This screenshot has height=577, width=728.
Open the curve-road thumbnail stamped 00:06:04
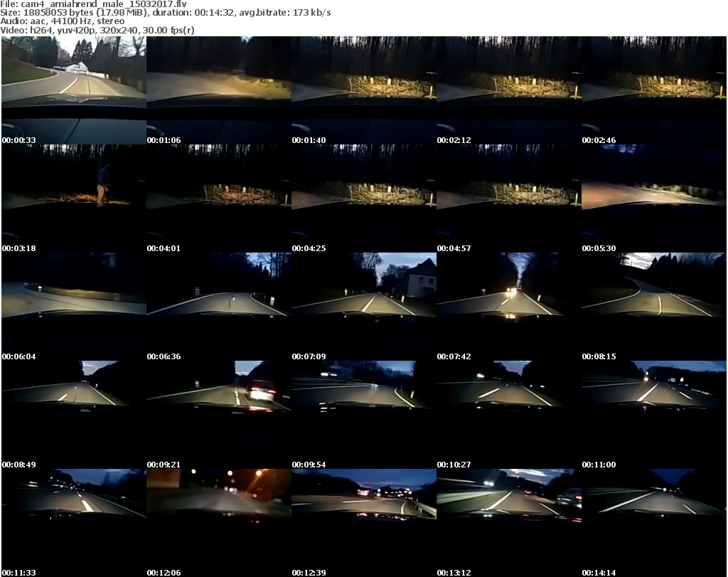coord(74,307)
